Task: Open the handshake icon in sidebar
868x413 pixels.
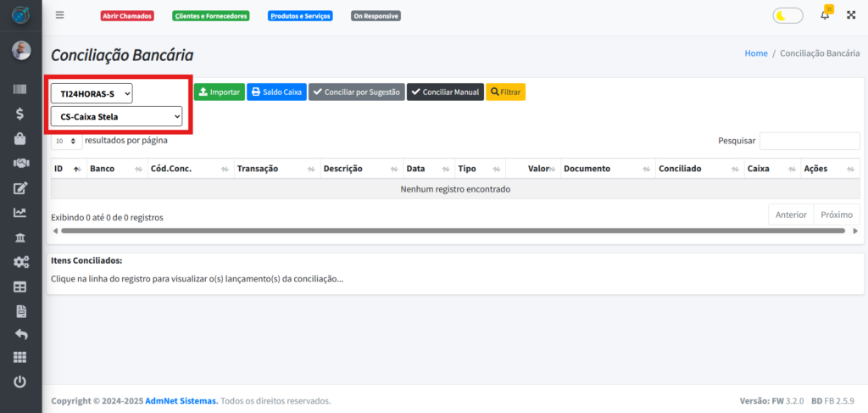Action: (x=20, y=163)
